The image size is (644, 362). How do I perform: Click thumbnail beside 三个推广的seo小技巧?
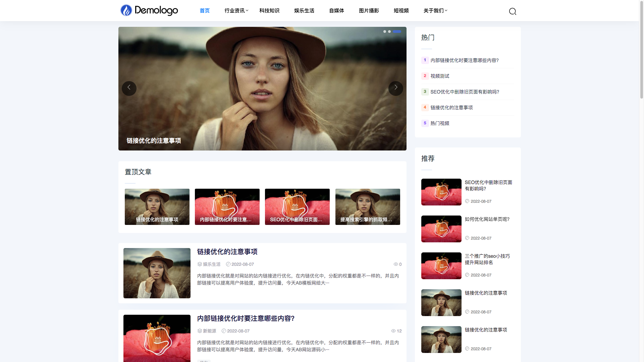(441, 266)
